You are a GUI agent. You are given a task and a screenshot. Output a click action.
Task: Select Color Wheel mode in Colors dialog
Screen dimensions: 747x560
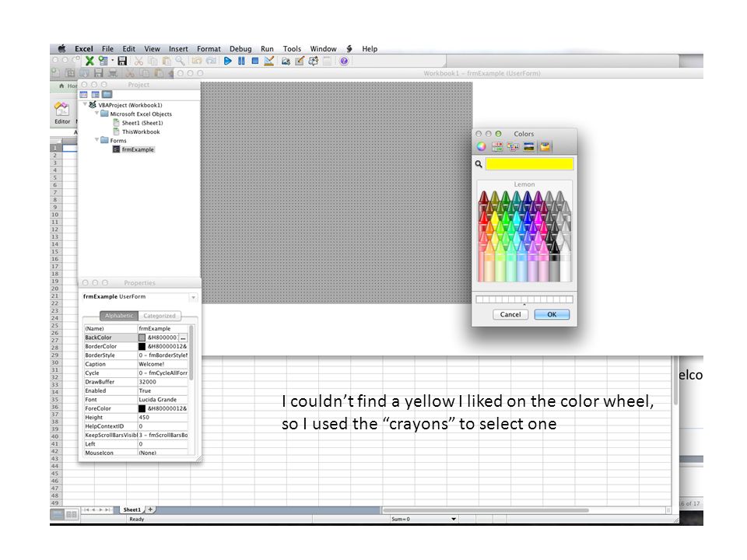pyautogui.click(x=481, y=147)
